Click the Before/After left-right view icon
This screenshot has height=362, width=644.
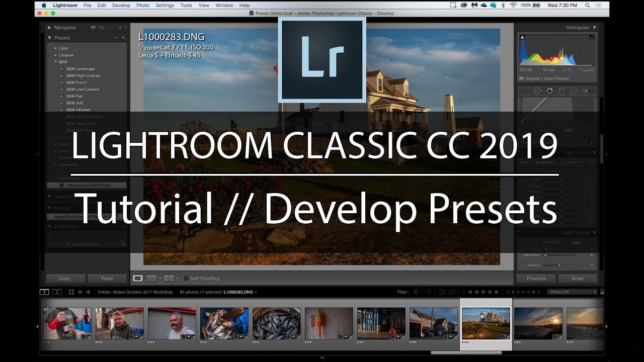pos(151,278)
